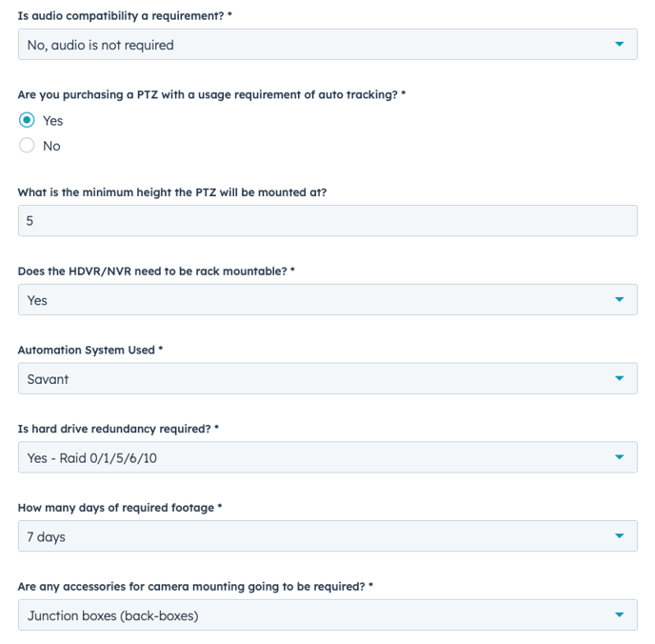
Task: Click the audio compatibility dropdown arrow
Action: coord(620,44)
